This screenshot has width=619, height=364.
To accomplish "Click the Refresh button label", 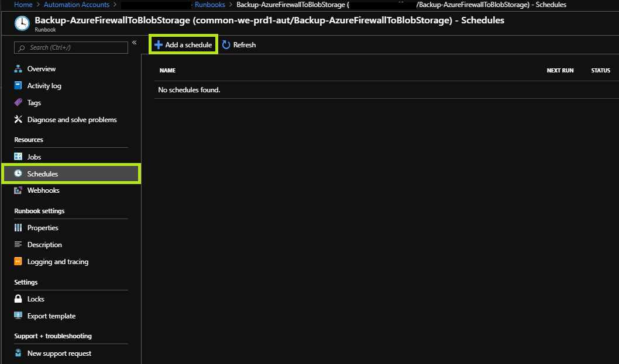I will 245,45.
